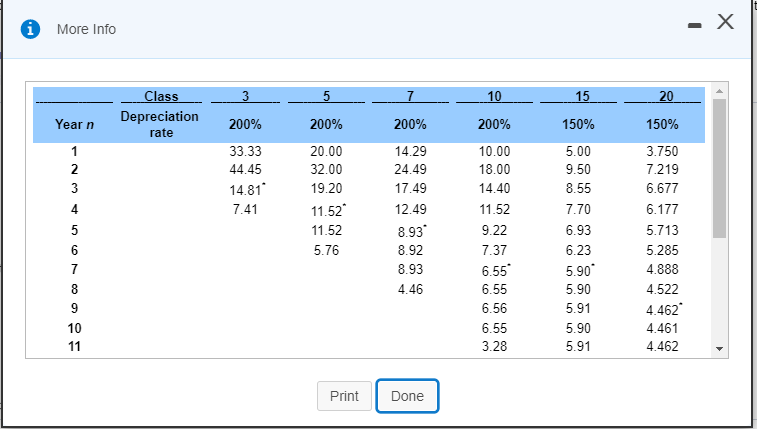The image size is (757, 429).
Task: Click the table's vertical scrollbar thumb
Action: point(719,168)
